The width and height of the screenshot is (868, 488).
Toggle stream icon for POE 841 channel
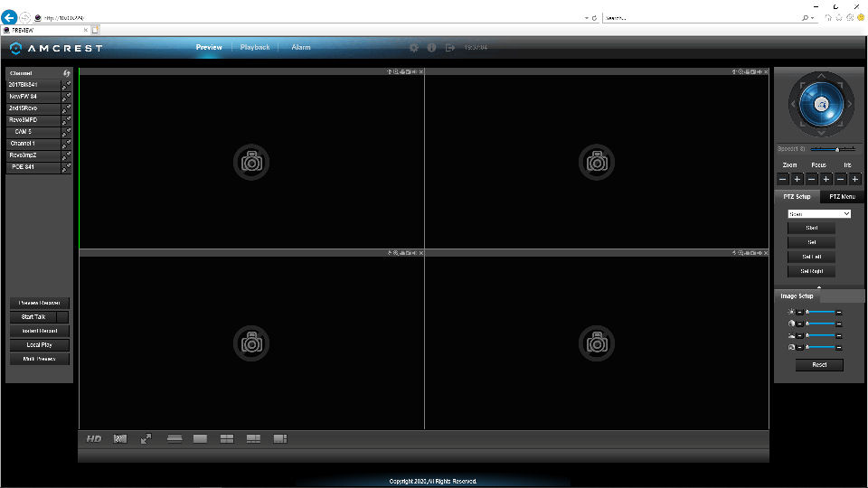[x=66, y=167]
